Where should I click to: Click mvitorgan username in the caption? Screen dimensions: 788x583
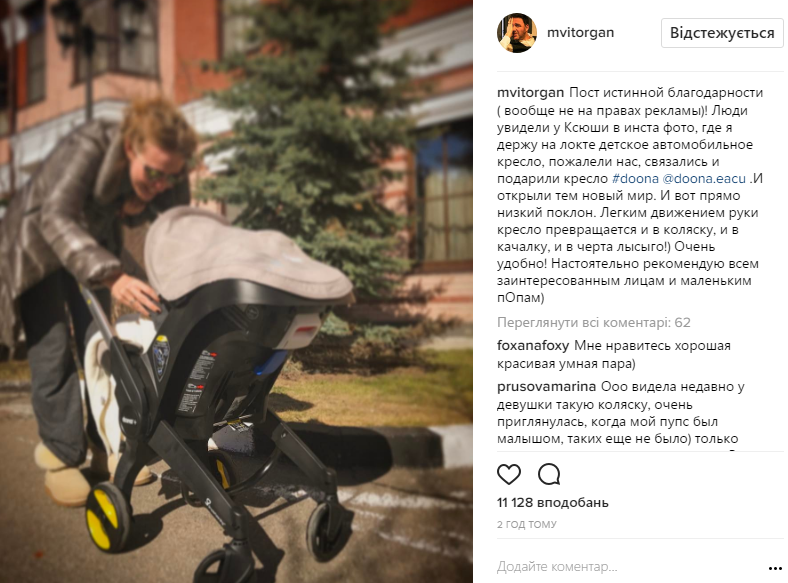click(x=531, y=93)
